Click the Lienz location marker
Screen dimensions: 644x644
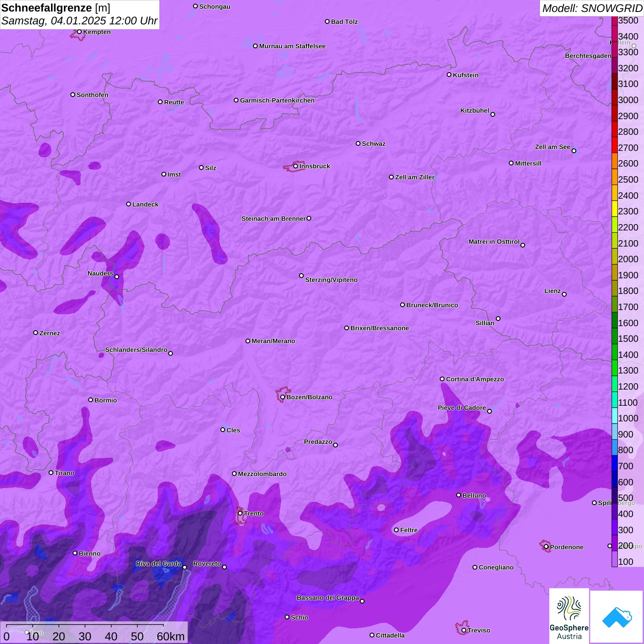coord(564,294)
